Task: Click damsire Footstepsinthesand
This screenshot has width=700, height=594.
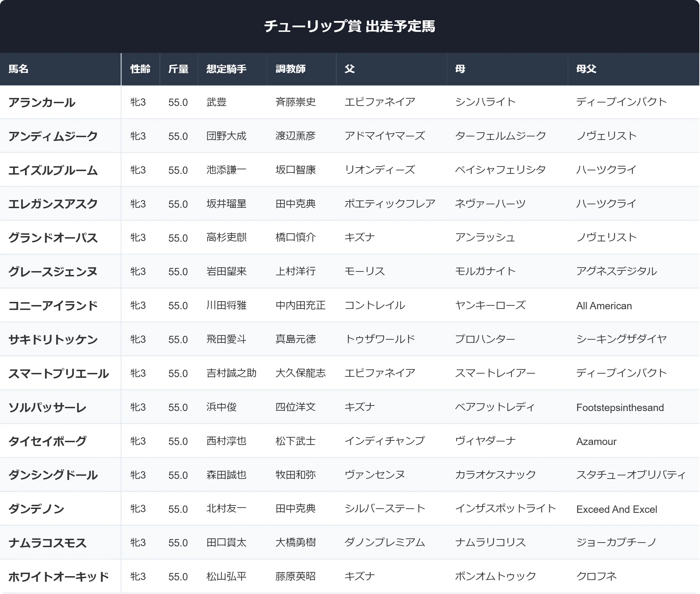Action: point(620,408)
